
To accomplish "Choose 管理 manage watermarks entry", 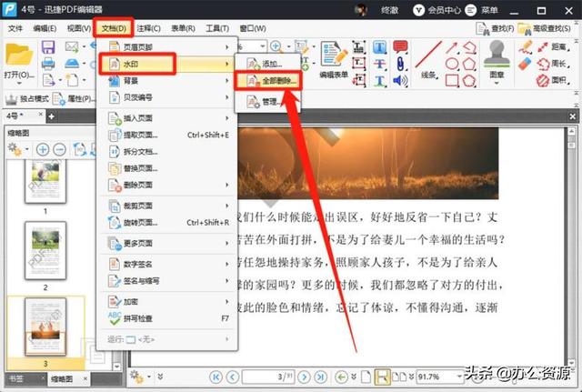I will 268,101.
